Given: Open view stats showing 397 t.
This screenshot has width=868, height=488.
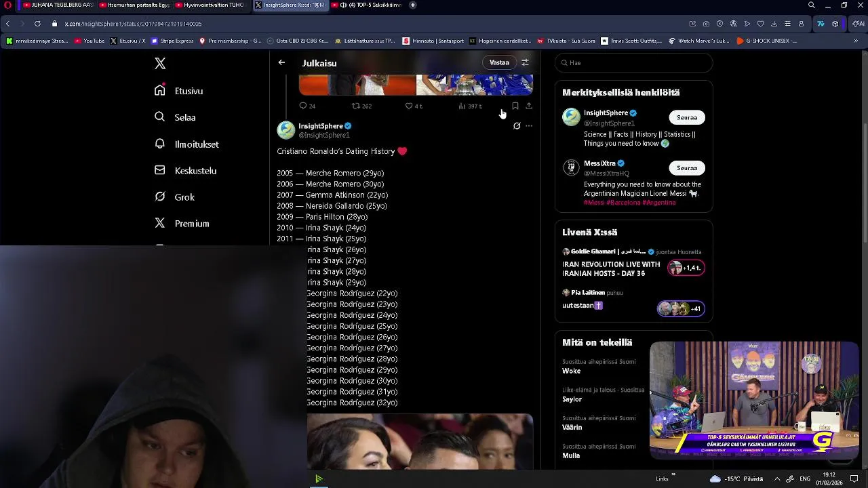Looking at the screenshot, I should (470, 106).
